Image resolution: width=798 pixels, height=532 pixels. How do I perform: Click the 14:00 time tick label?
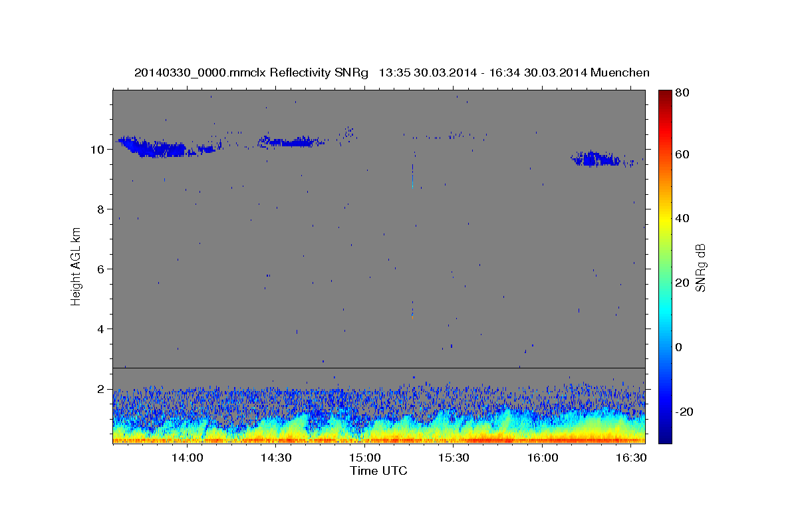pyautogui.click(x=187, y=458)
